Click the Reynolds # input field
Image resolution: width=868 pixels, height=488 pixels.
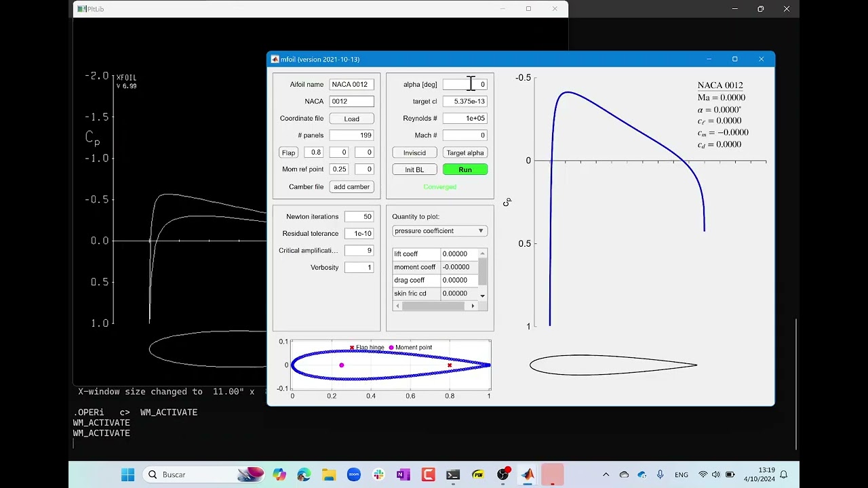[x=465, y=118]
